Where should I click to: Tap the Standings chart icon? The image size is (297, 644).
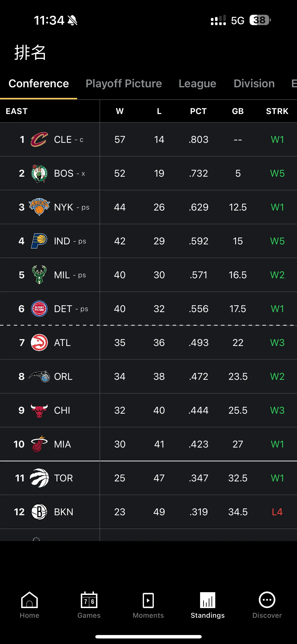pyautogui.click(x=207, y=600)
